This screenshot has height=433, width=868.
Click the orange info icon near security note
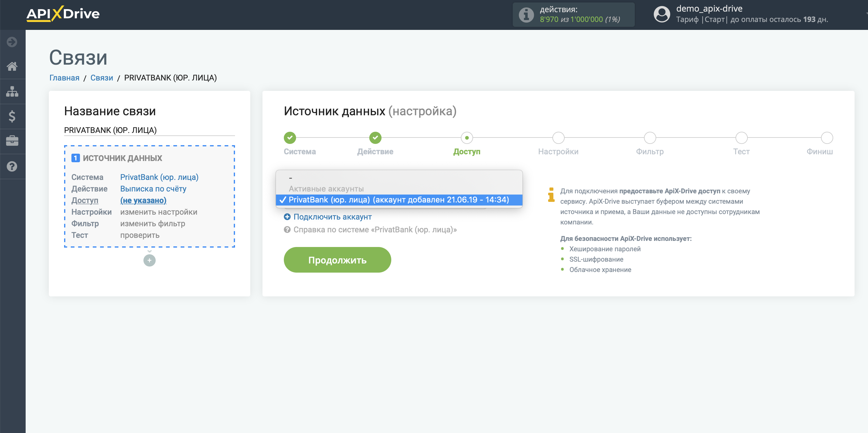[551, 195]
